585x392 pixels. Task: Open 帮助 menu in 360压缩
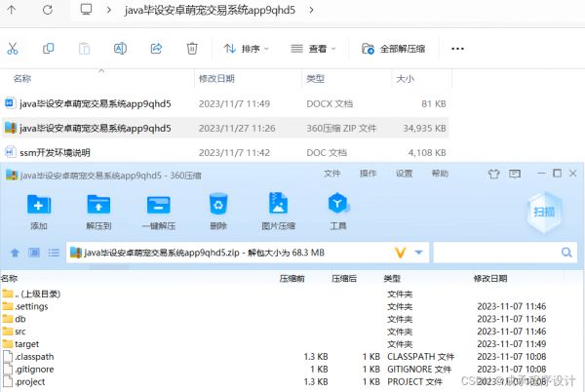click(440, 174)
